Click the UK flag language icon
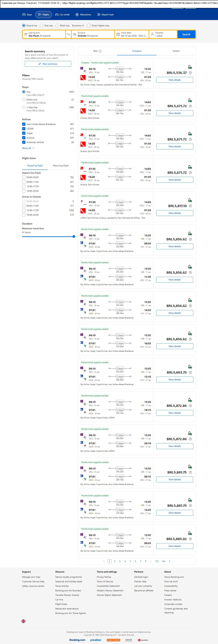218x644 pixels. coord(23,621)
